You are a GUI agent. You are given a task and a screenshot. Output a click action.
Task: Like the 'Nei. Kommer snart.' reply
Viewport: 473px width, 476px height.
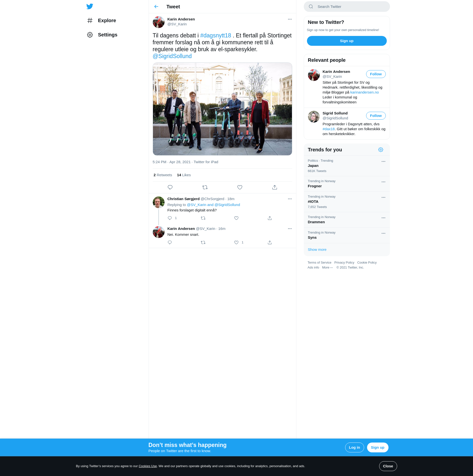click(x=236, y=242)
